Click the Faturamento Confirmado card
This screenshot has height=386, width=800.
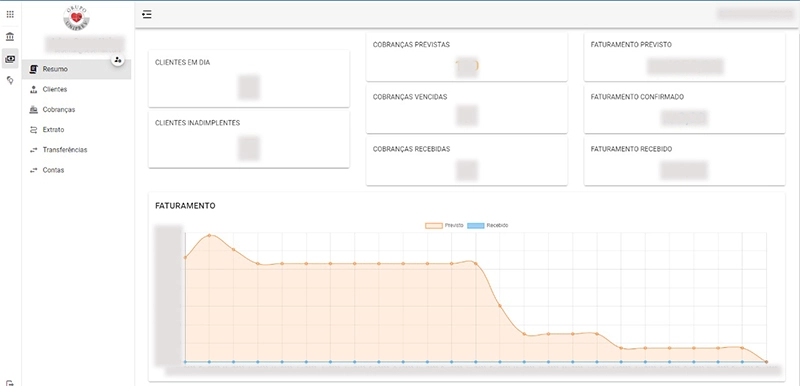pos(685,109)
